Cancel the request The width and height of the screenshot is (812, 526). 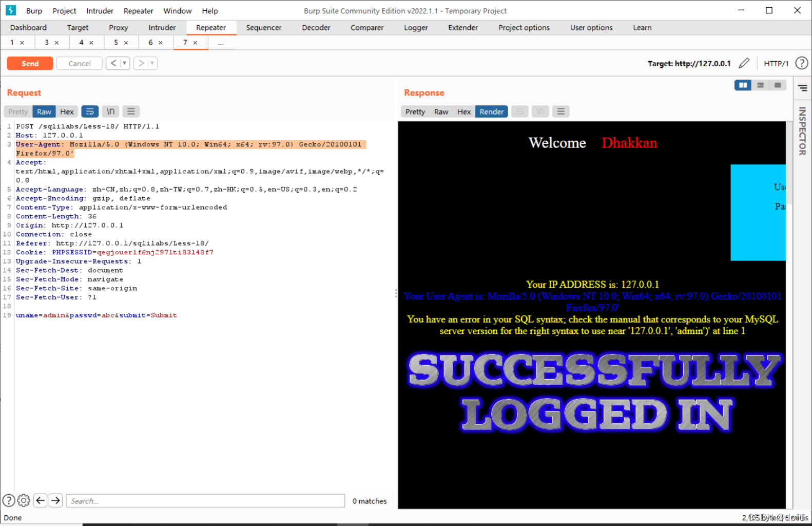pos(80,63)
